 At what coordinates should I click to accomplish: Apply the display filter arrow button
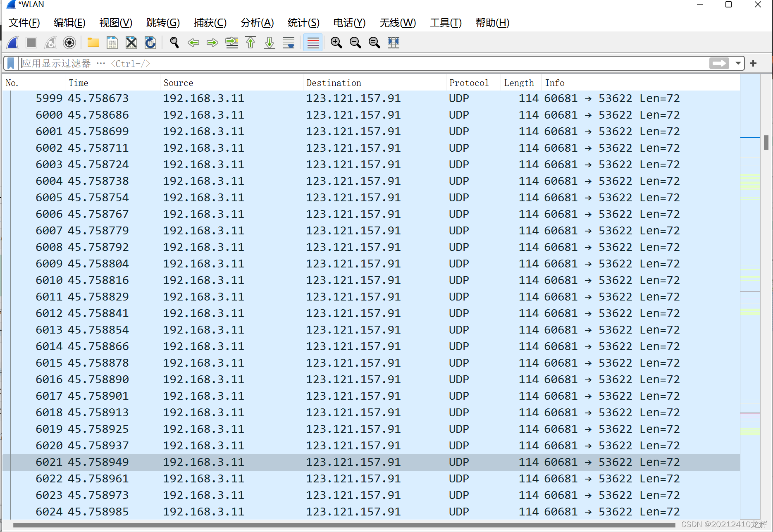pyautogui.click(x=719, y=63)
